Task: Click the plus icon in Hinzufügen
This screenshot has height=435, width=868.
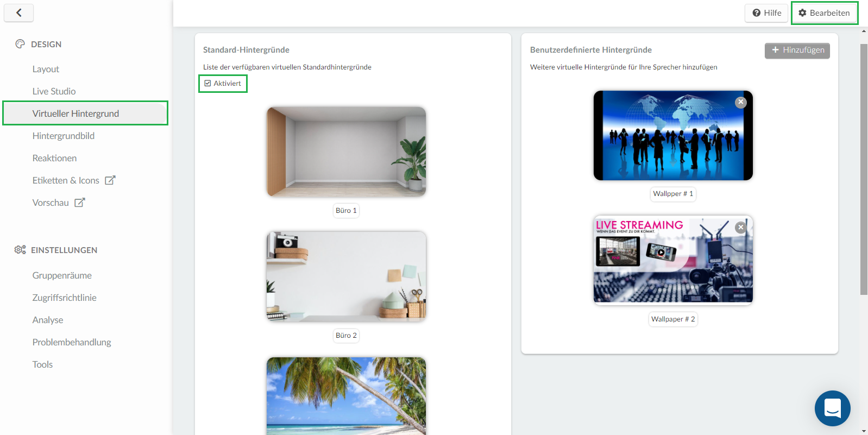Action: click(776, 50)
